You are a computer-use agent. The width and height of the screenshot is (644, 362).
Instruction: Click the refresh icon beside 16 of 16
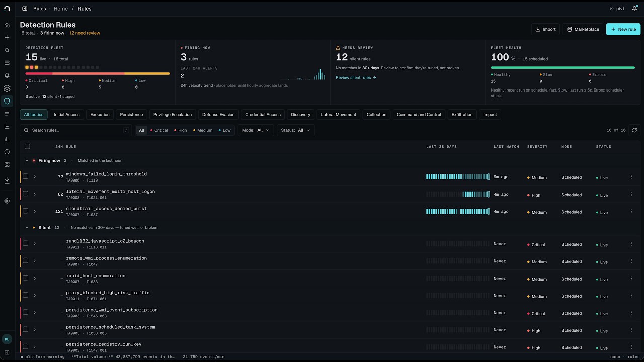pos(634,130)
